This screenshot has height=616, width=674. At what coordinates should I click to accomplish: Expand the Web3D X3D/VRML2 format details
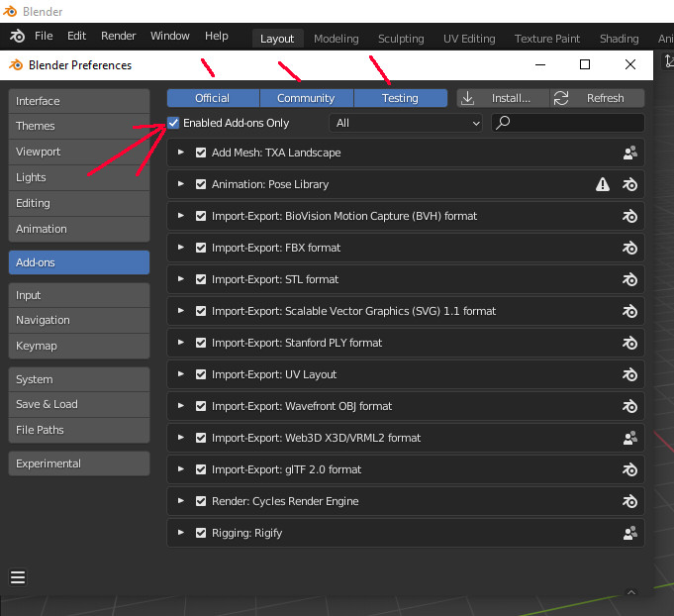[x=181, y=438]
